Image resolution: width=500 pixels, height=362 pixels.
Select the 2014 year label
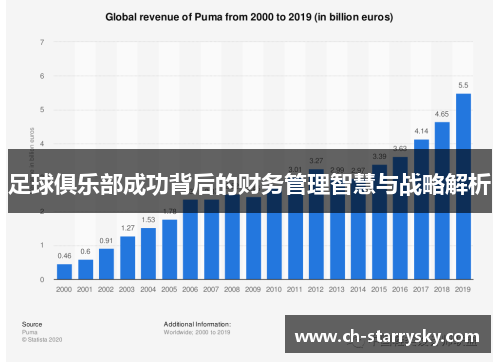[x=358, y=289]
